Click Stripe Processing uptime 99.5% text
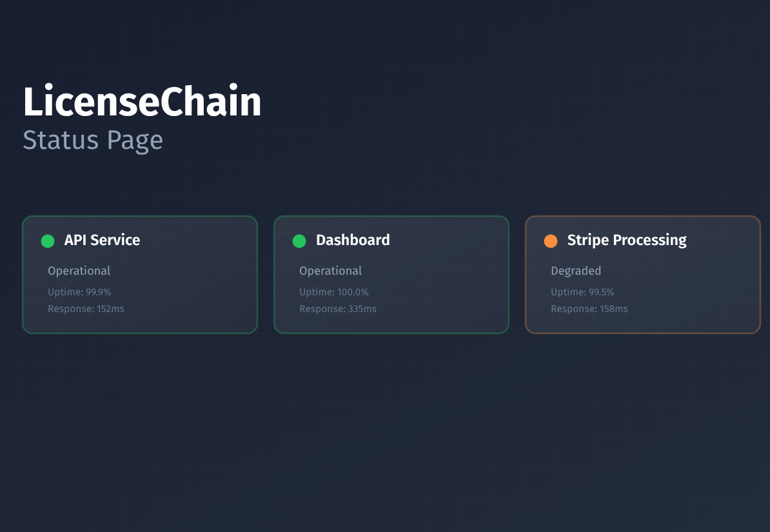Viewport: 770px width, 532px height. click(x=582, y=292)
